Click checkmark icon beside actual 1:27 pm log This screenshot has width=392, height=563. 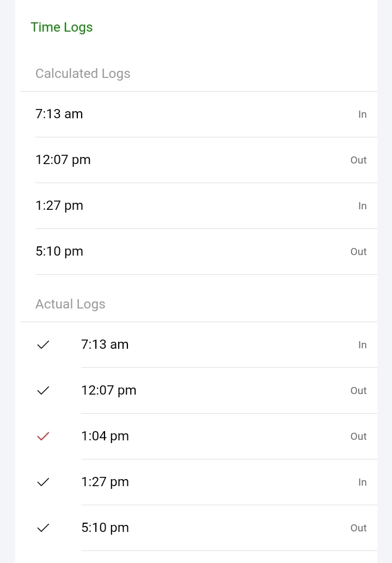coord(43,482)
